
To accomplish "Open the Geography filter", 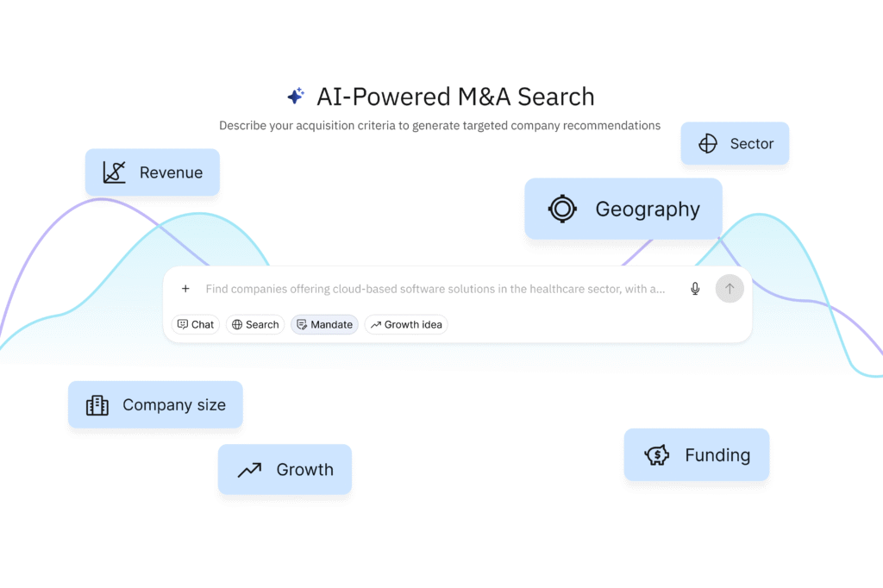I will click(623, 208).
